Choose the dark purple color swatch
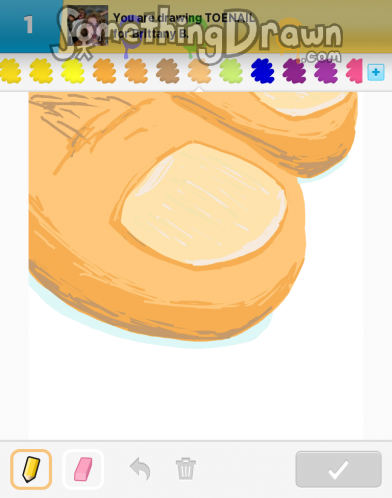Screen dimensions: 392x498 pyautogui.click(x=294, y=71)
